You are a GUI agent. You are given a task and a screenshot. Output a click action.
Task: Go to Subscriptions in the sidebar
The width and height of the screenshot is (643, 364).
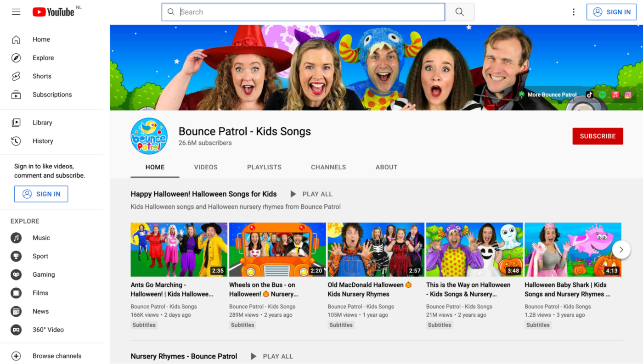pyautogui.click(x=52, y=95)
